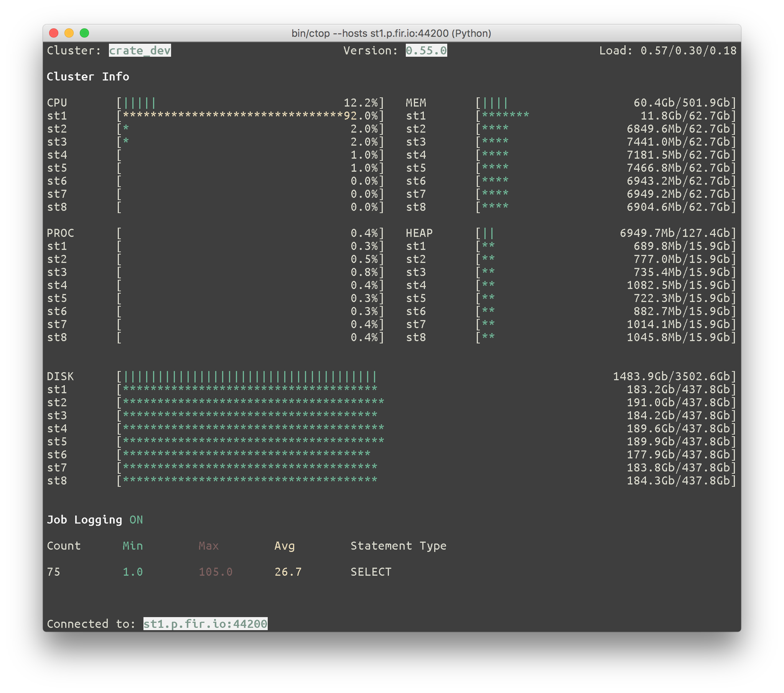Viewport: 784px width, 693px height.
Task: Click the Max column header
Action: point(209,546)
